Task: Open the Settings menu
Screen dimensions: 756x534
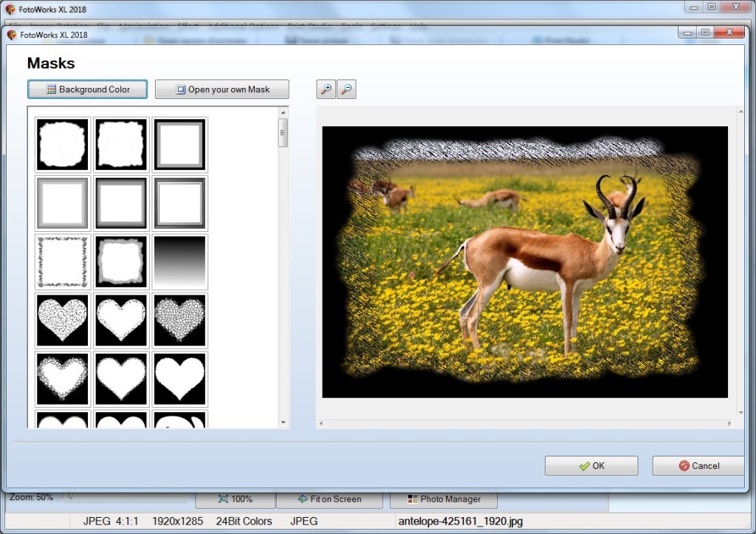Action: click(x=385, y=26)
